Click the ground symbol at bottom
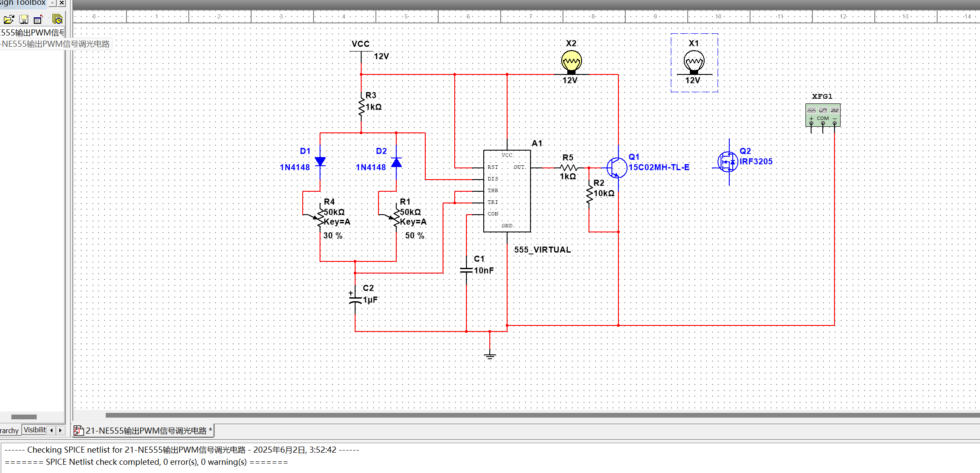Viewport: 980px width, 473px height. coord(490,356)
